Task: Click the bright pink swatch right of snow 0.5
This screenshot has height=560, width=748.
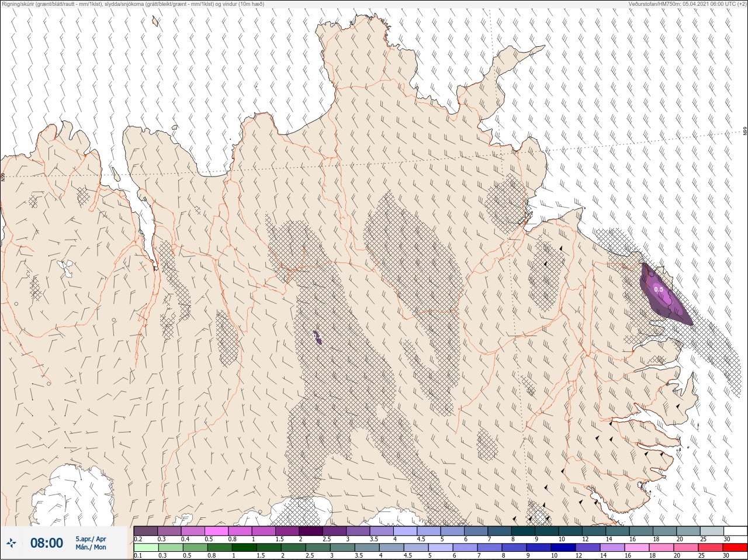Action: point(216,531)
